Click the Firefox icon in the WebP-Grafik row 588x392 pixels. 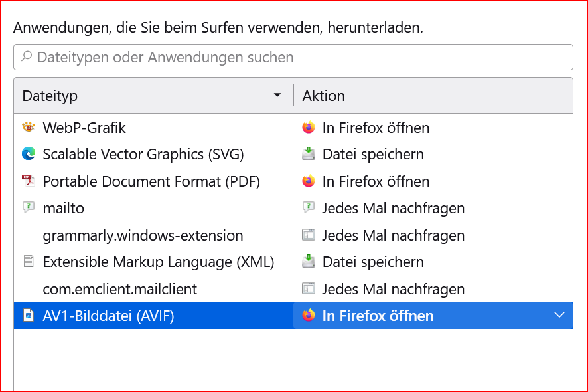pyautogui.click(x=309, y=127)
